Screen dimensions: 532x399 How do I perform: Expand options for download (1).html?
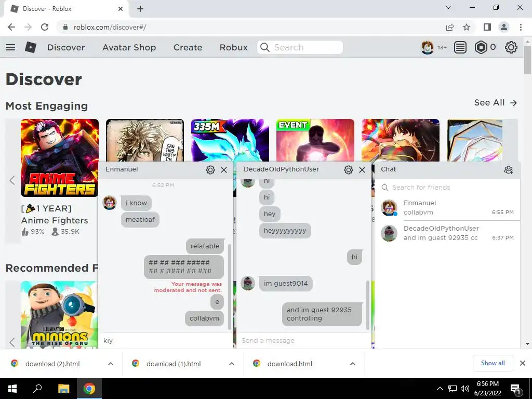232,364
